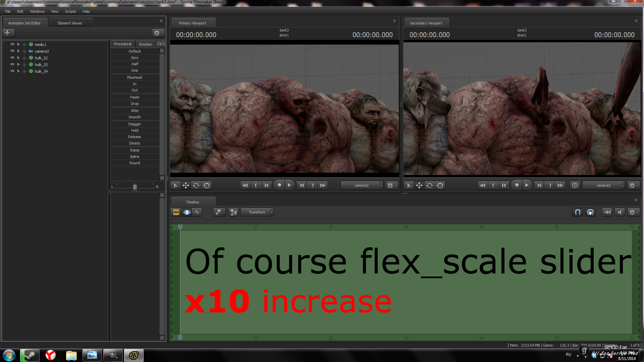Viewport: 644px width, 362px height.
Task: Apply the Zero preset
Action: tap(135, 58)
